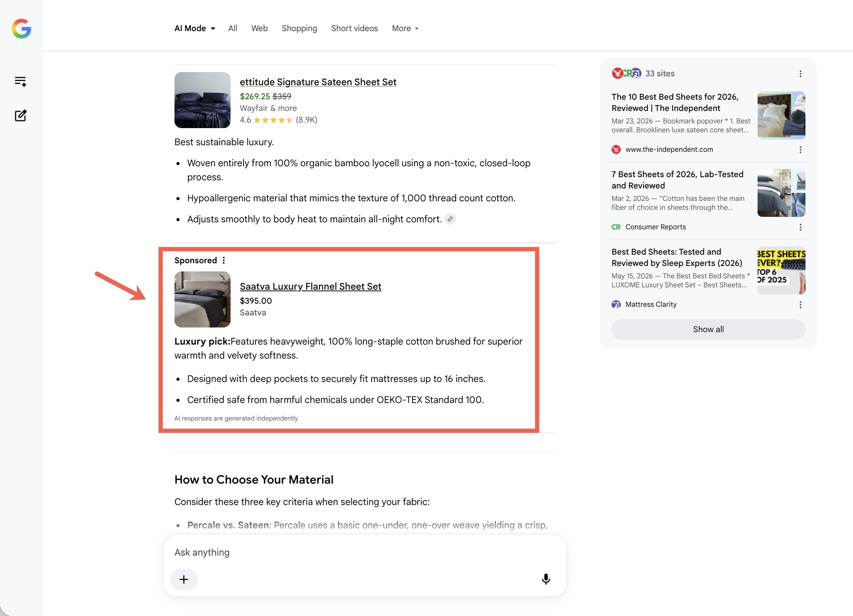Open three-dot menu for Consumer Reports result
This screenshot has height=616, width=853.
tap(800, 227)
